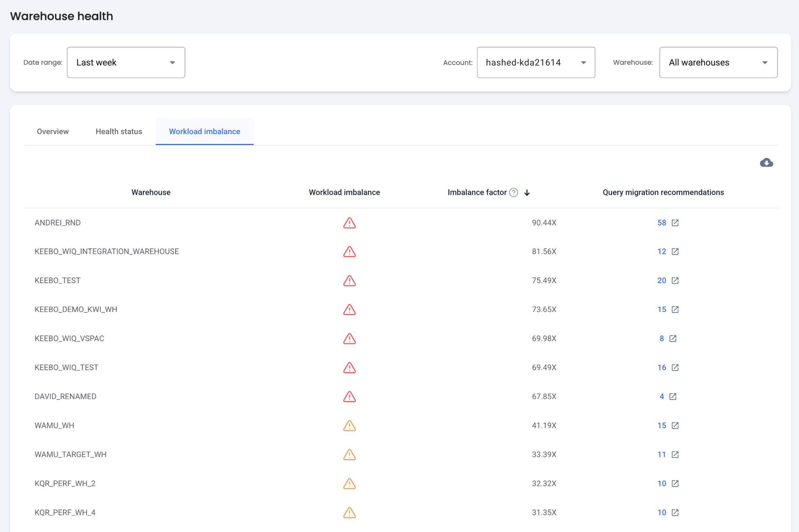This screenshot has height=532, width=799.
Task: Click the Imbalance factor help question icon
Action: [x=514, y=192]
